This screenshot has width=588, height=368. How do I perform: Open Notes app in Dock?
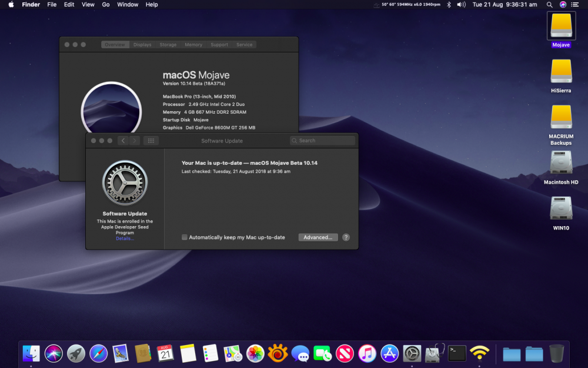coord(188,353)
